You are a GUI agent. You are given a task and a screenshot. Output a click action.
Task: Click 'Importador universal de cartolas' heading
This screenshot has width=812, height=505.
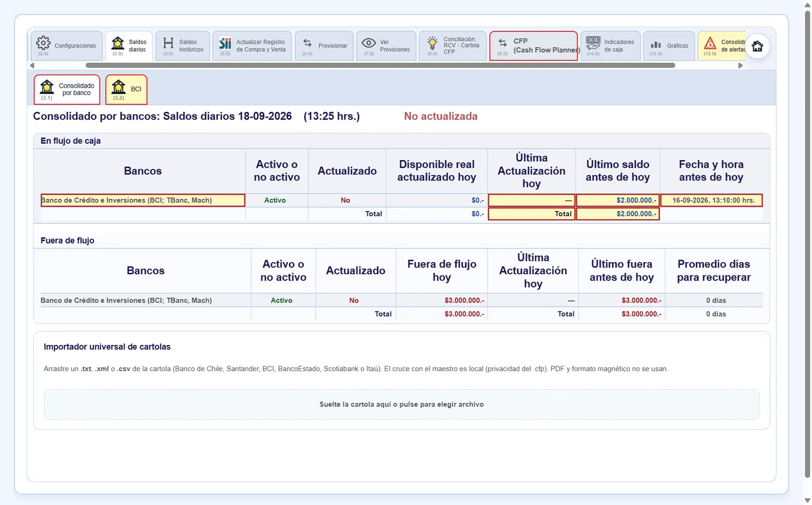click(107, 347)
